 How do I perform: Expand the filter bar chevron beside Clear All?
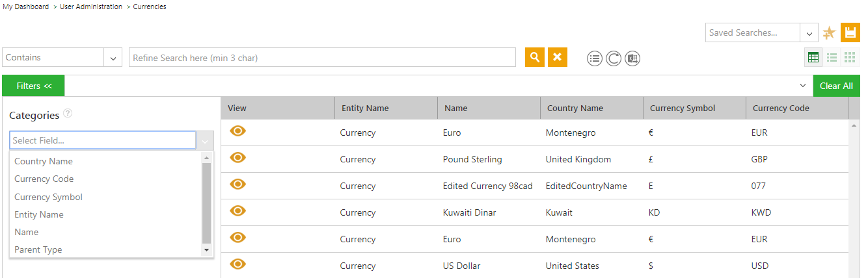click(802, 86)
